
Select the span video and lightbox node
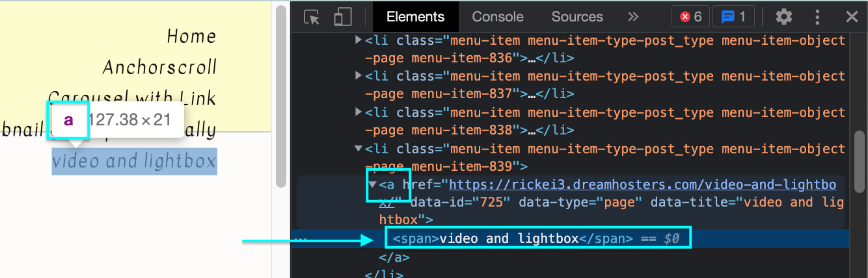tap(509, 238)
